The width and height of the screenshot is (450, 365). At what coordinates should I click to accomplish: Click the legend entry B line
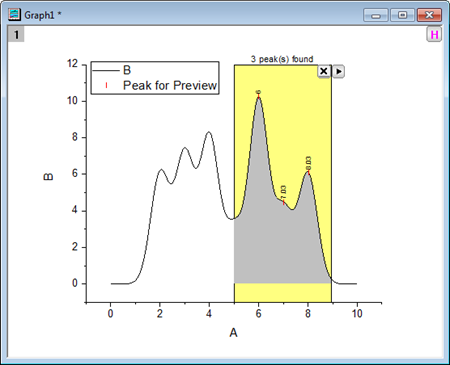point(106,70)
